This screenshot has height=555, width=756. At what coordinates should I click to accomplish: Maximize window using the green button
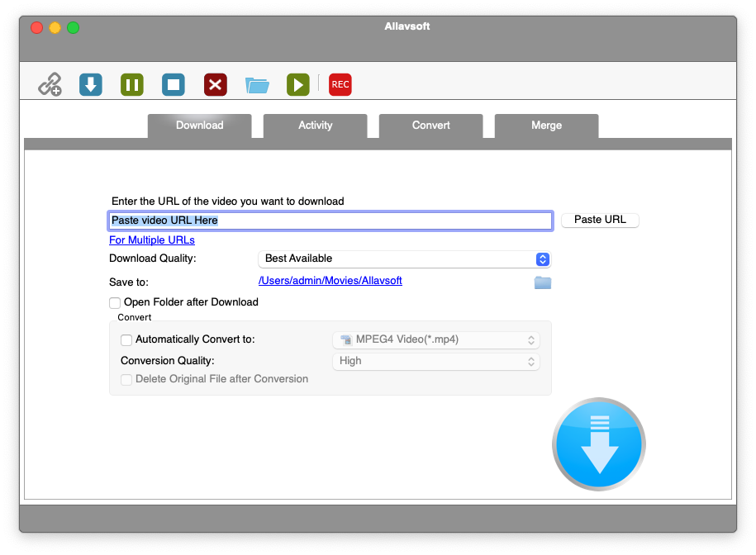click(x=74, y=27)
